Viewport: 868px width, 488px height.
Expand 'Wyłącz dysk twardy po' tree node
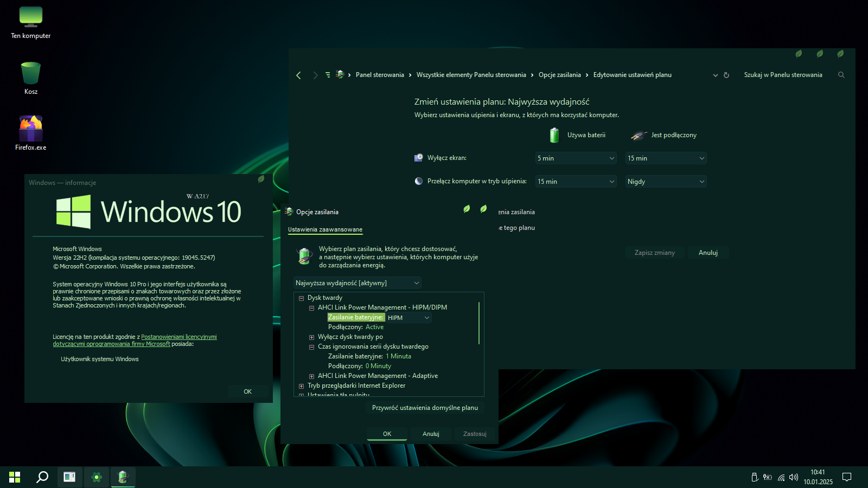pos(311,337)
